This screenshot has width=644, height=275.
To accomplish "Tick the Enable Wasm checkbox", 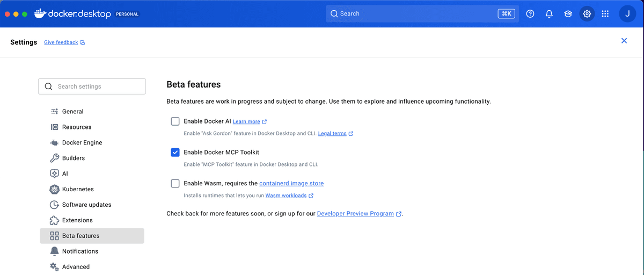I will pyautogui.click(x=175, y=184).
